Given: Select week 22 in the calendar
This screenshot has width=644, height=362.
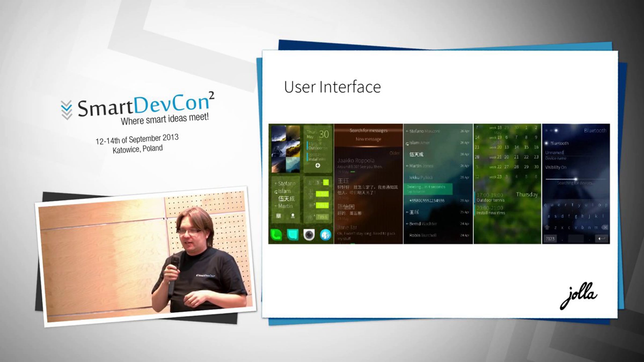Looking at the screenshot, I should click(x=495, y=167).
